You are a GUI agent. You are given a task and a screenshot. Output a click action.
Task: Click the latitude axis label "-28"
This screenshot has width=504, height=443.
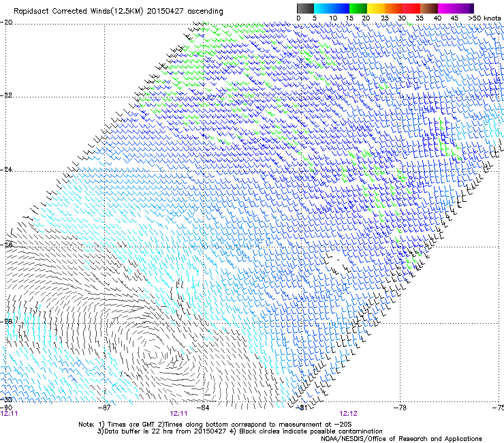pos(6,322)
